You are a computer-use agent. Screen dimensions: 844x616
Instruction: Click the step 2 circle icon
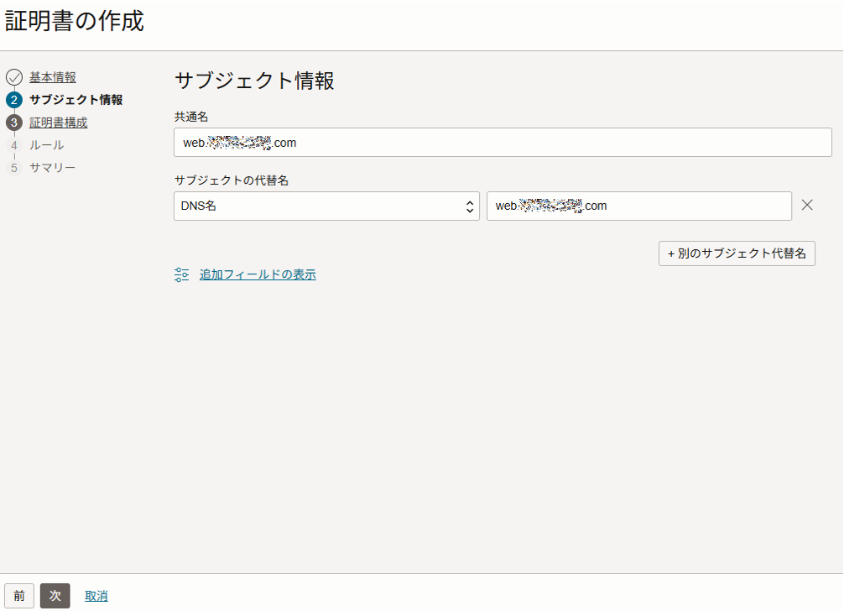[x=14, y=101]
